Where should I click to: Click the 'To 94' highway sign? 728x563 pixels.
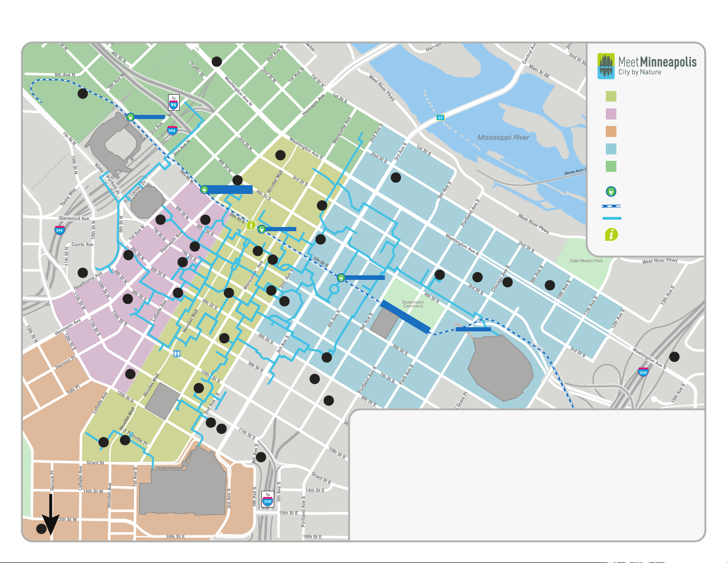174,102
